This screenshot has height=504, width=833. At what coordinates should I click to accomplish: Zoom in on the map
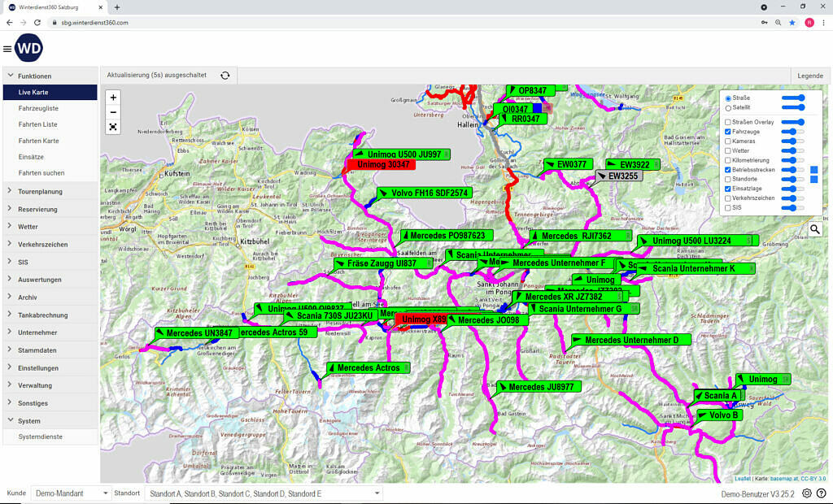[113, 98]
